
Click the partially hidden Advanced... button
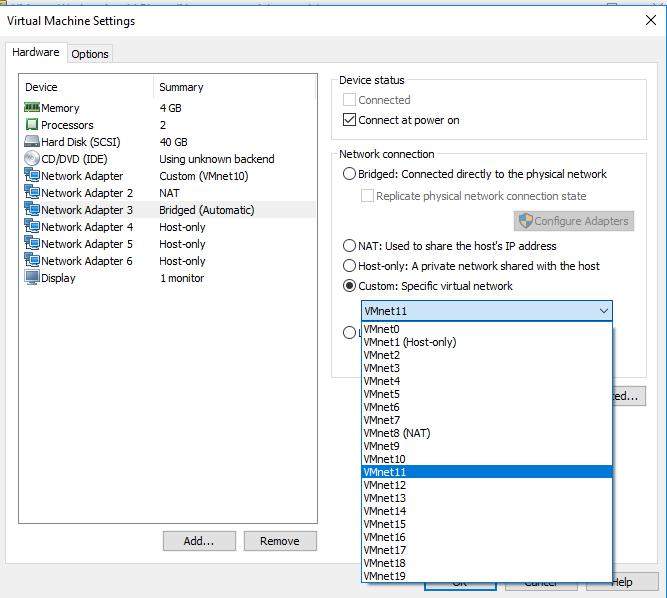point(629,396)
